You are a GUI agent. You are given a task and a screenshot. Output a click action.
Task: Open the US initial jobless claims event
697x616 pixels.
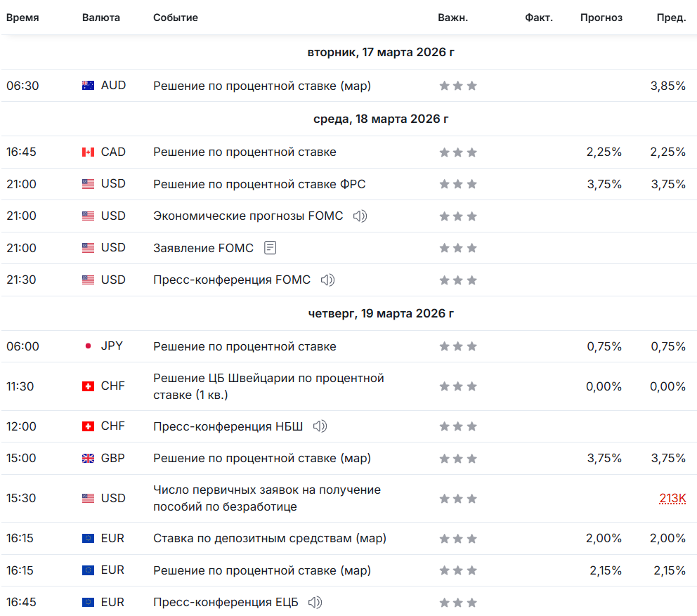click(x=266, y=498)
